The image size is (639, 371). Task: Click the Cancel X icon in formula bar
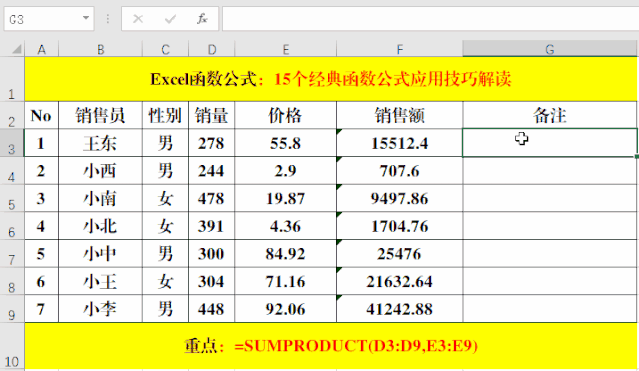138,19
